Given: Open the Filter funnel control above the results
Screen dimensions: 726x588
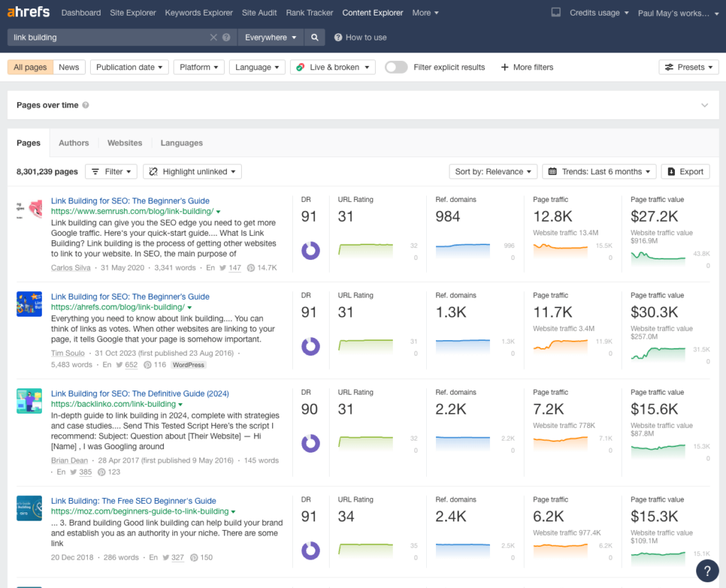Looking at the screenshot, I should pos(111,171).
